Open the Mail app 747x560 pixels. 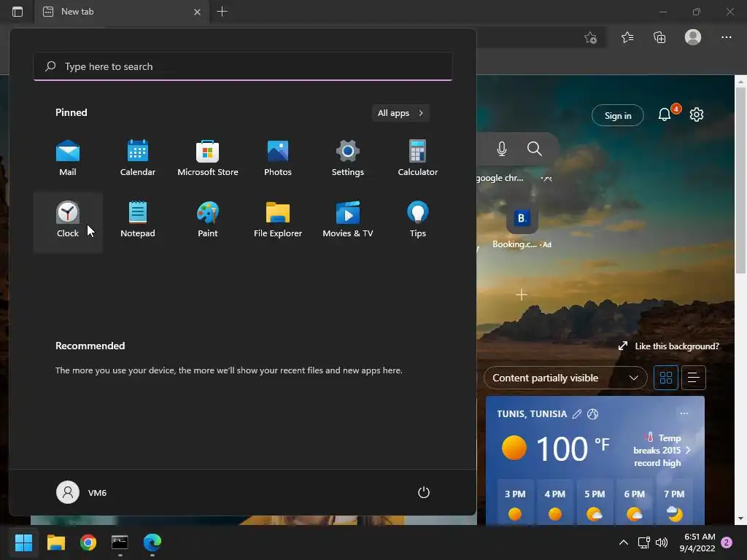(x=68, y=158)
